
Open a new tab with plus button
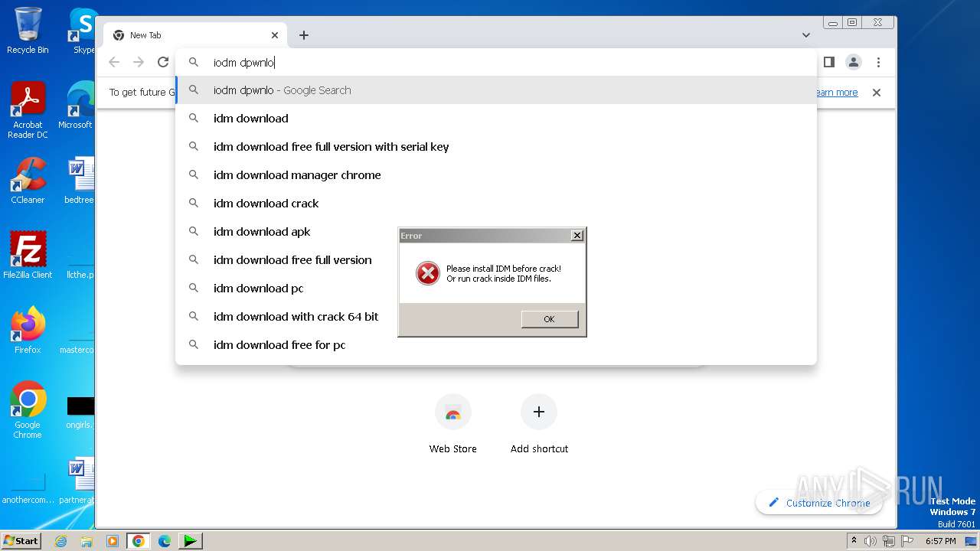click(304, 35)
